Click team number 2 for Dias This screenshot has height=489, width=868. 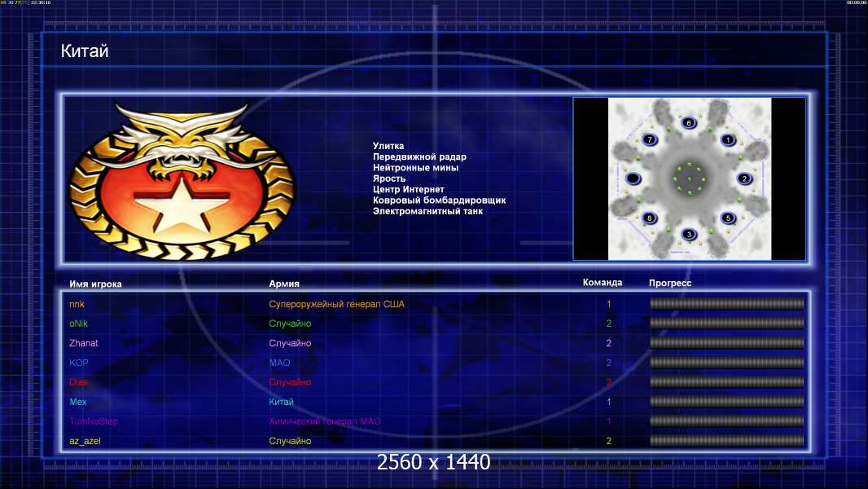(609, 382)
